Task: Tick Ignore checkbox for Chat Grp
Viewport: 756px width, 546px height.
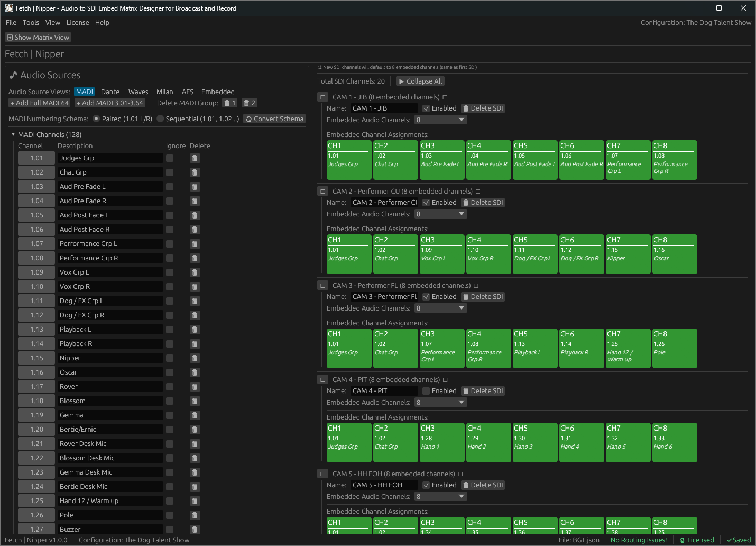Action: [x=170, y=172]
